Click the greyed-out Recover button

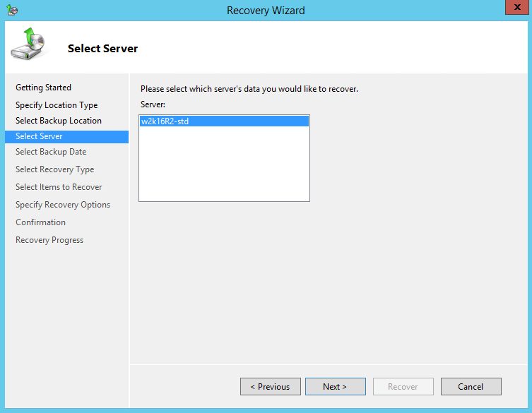pos(403,387)
